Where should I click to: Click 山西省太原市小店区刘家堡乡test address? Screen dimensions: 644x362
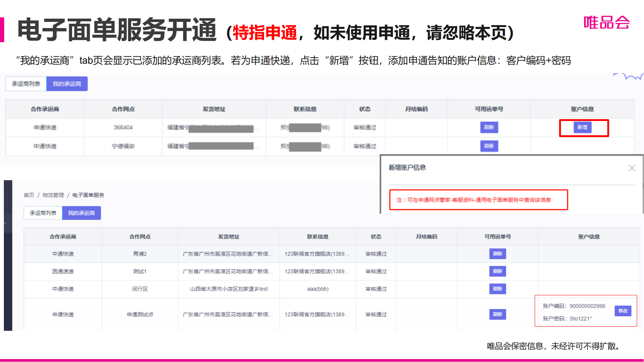pyautogui.click(x=229, y=289)
